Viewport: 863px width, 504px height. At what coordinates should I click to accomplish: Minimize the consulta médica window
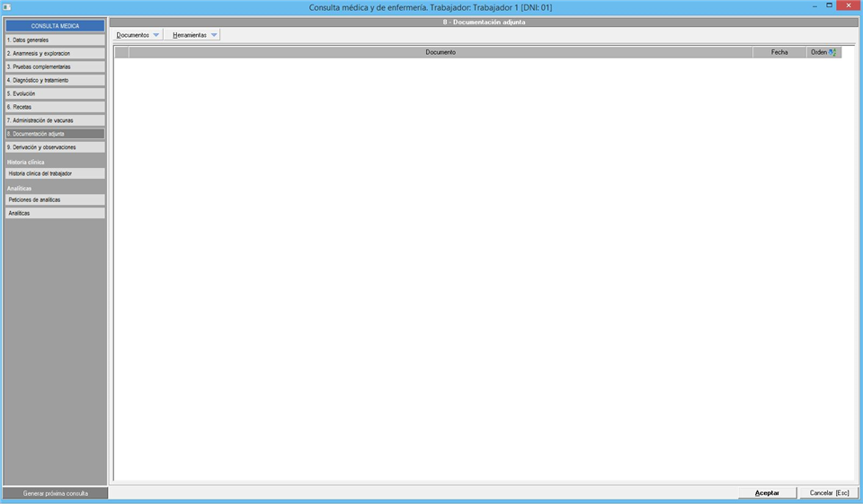coord(814,5)
